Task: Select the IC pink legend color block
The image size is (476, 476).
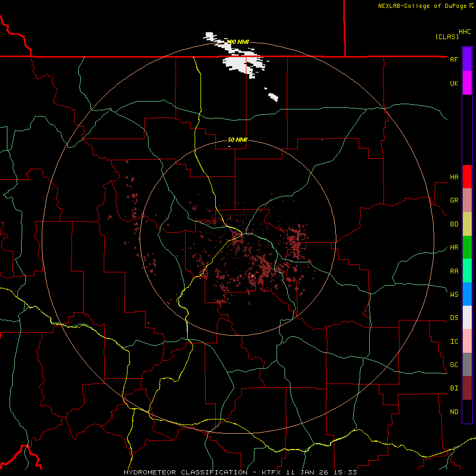Action: point(467,341)
